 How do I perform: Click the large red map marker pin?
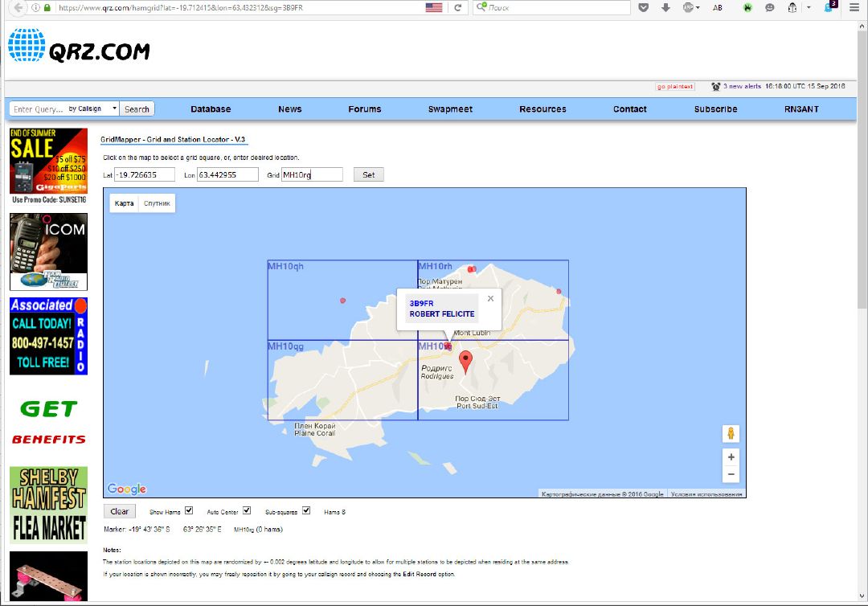point(466,362)
